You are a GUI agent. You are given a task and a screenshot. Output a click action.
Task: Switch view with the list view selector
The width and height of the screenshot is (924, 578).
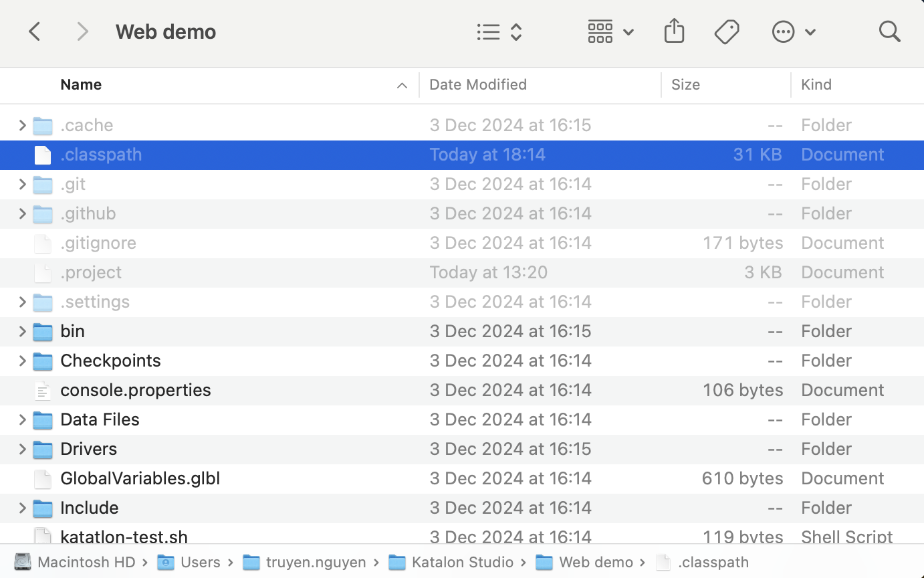tap(499, 31)
